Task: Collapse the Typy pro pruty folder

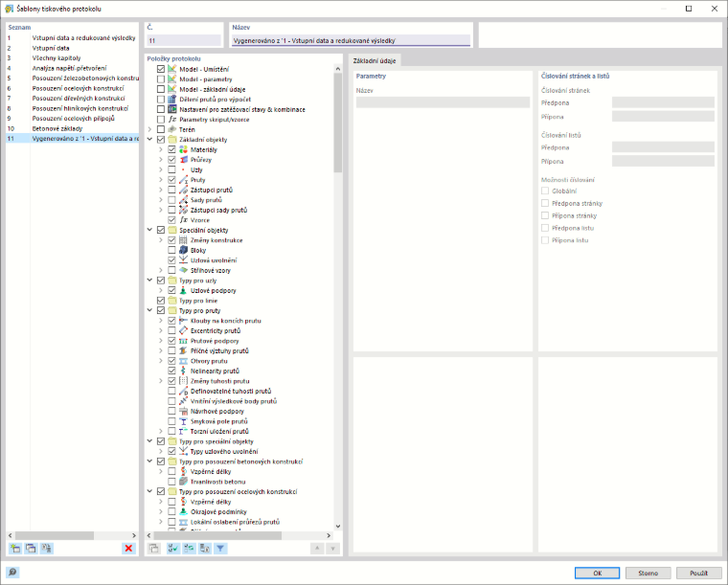Action: pyautogui.click(x=150, y=310)
